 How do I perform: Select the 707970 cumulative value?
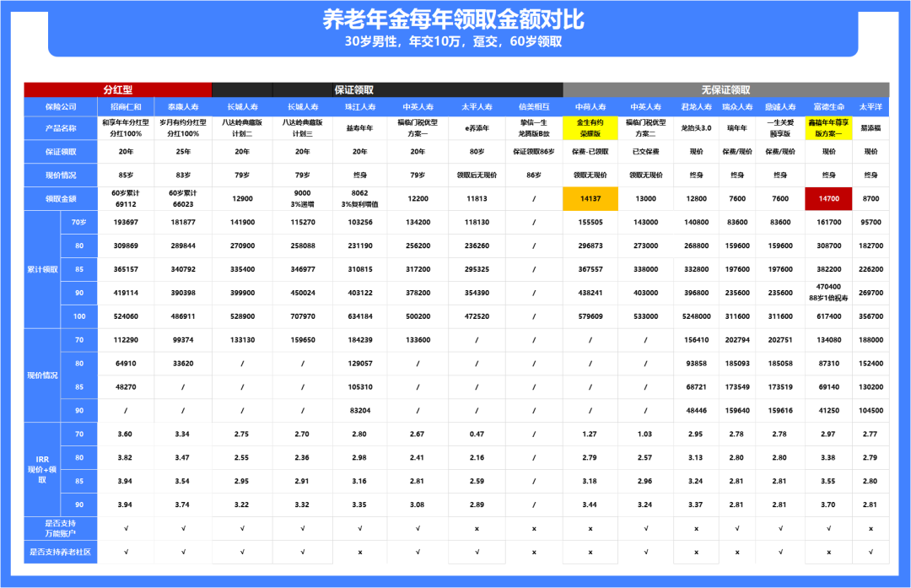point(303,316)
